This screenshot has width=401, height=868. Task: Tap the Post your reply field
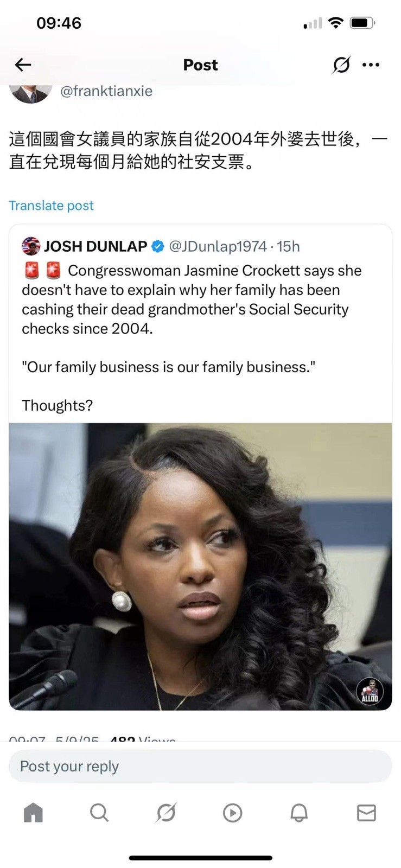[x=200, y=766]
